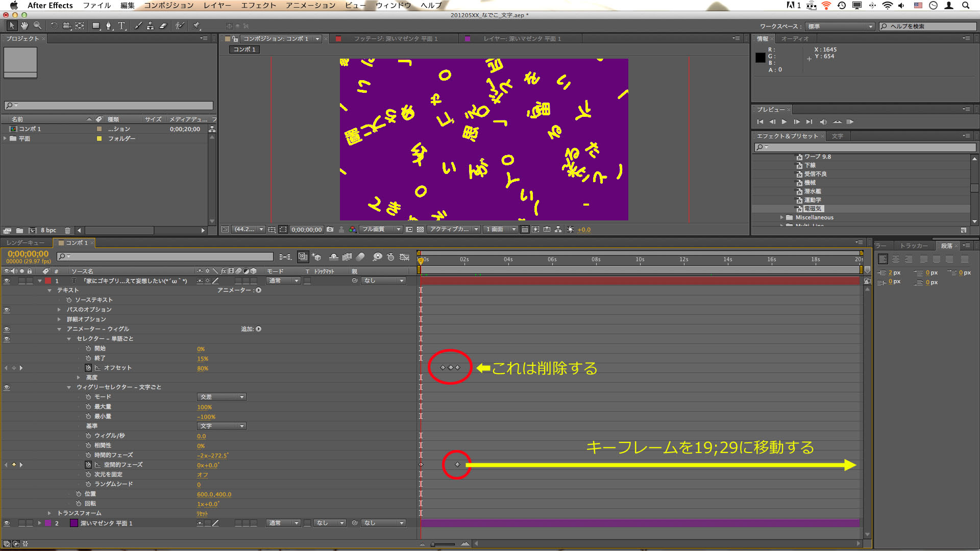This screenshot has height=551, width=980.
Task: Switch to the オーディオ tab
Action: pos(795,39)
